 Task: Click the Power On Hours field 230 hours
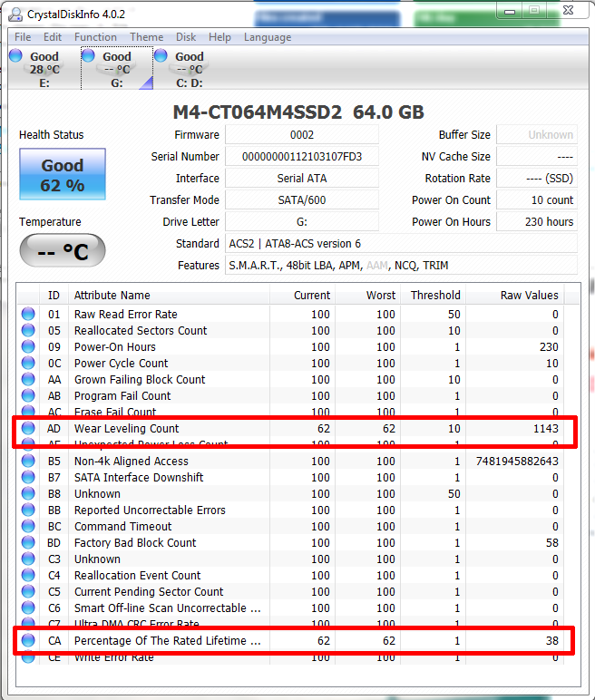pyautogui.click(x=537, y=221)
